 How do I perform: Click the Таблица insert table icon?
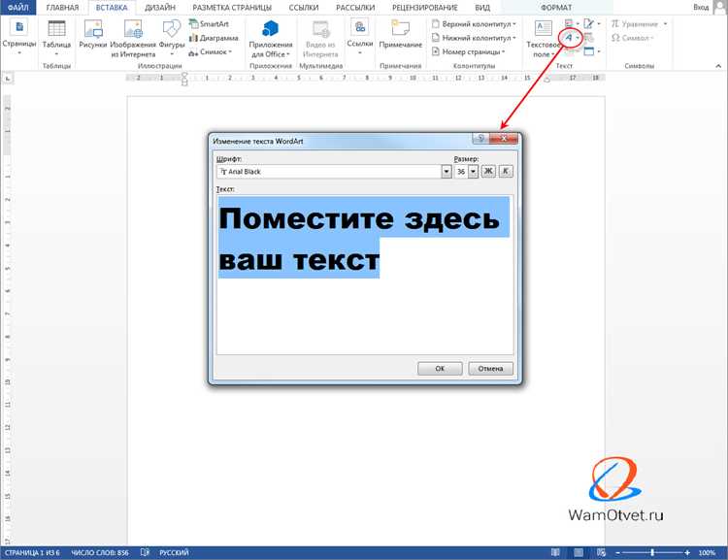(56, 30)
